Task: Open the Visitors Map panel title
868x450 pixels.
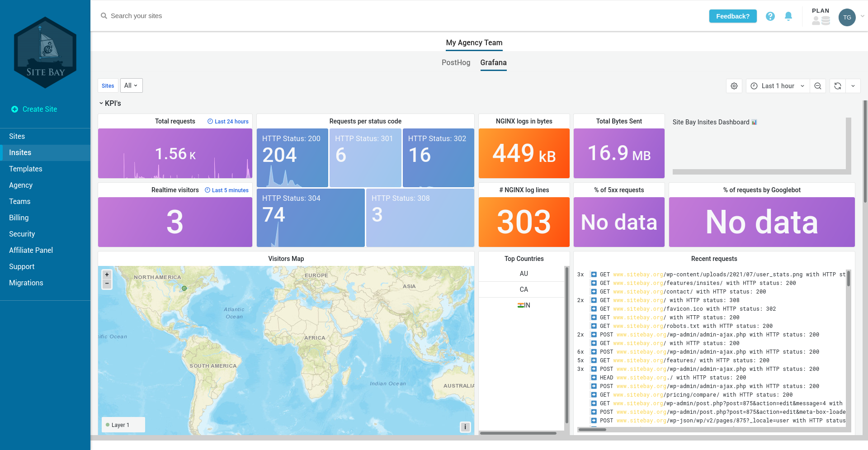Action: [x=286, y=259]
